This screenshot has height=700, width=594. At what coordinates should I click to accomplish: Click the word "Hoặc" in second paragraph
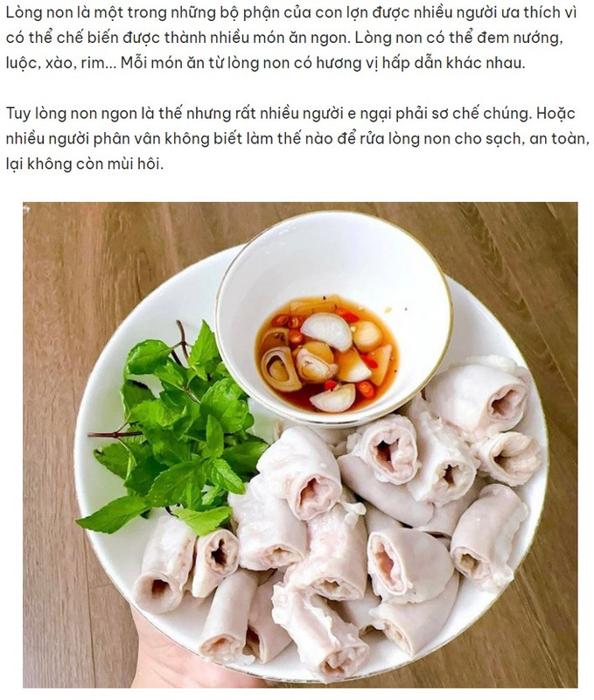click(556, 114)
